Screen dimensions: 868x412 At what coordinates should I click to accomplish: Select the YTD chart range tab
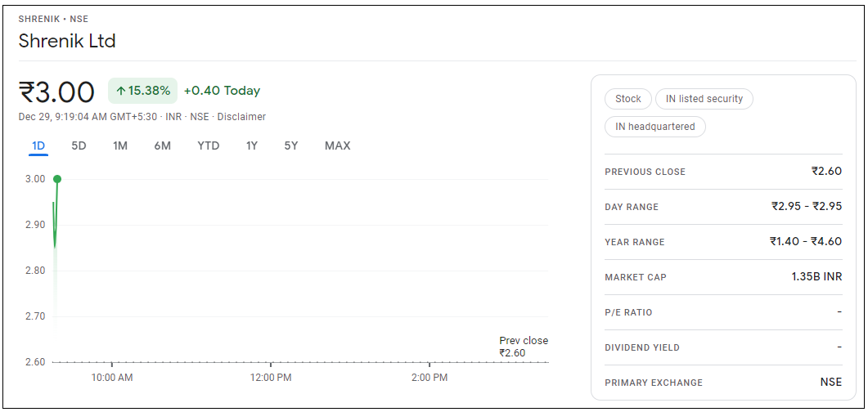point(209,146)
